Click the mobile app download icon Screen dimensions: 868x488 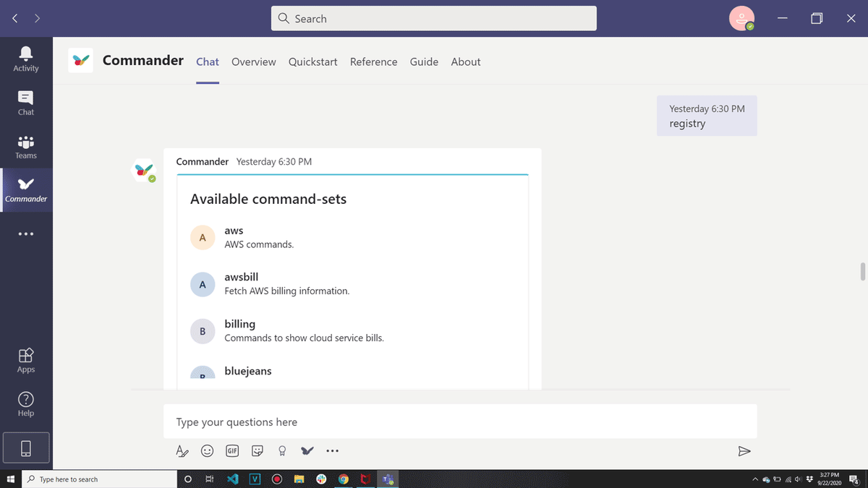[x=26, y=448]
